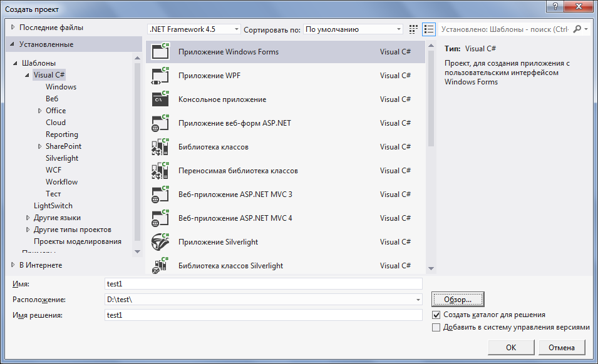Viewport: 598px width, 364px height.
Task: Select 'Консольное приложение' row text
Action: [222, 99]
